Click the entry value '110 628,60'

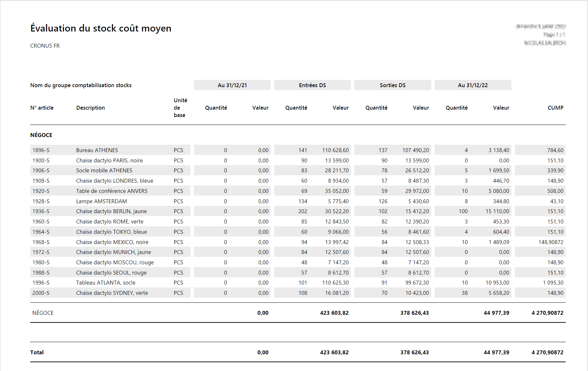click(x=335, y=150)
